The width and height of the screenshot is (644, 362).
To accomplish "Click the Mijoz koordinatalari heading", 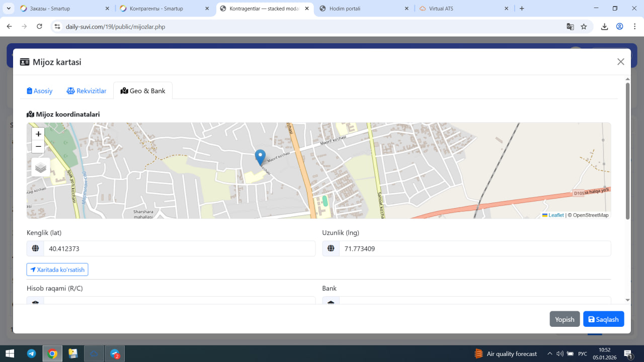I will click(63, 114).
